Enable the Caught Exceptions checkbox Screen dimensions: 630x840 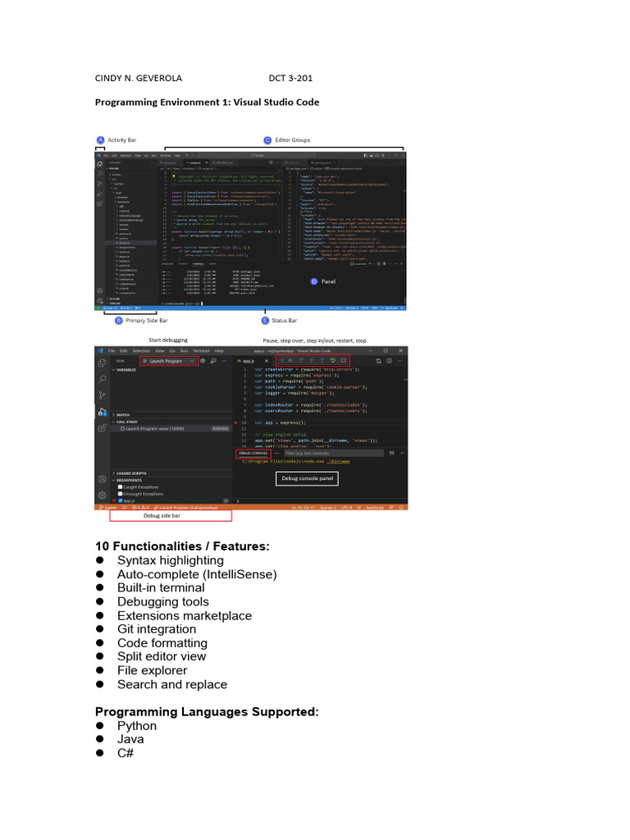tap(120, 487)
